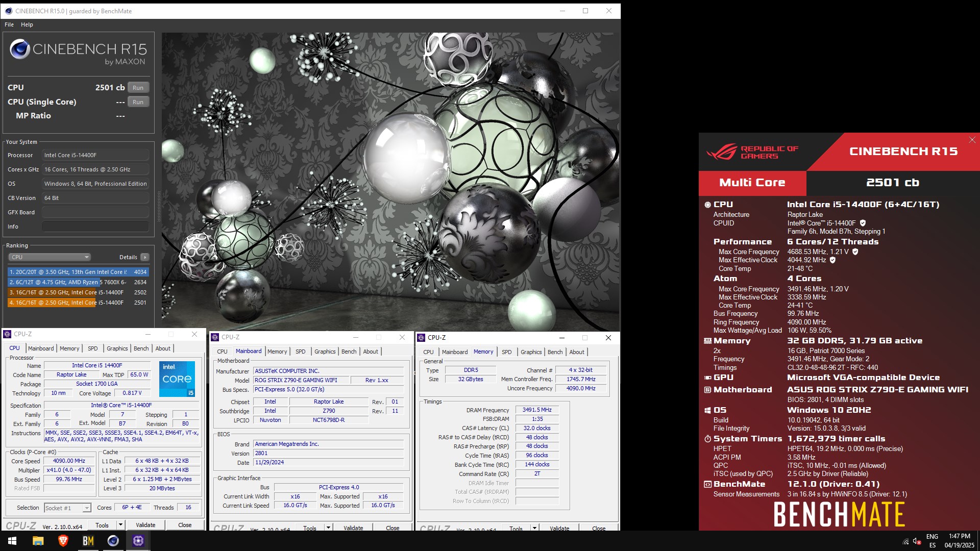
Task: Switch to CPU-Z taskbar icon
Action: pyautogui.click(x=138, y=541)
